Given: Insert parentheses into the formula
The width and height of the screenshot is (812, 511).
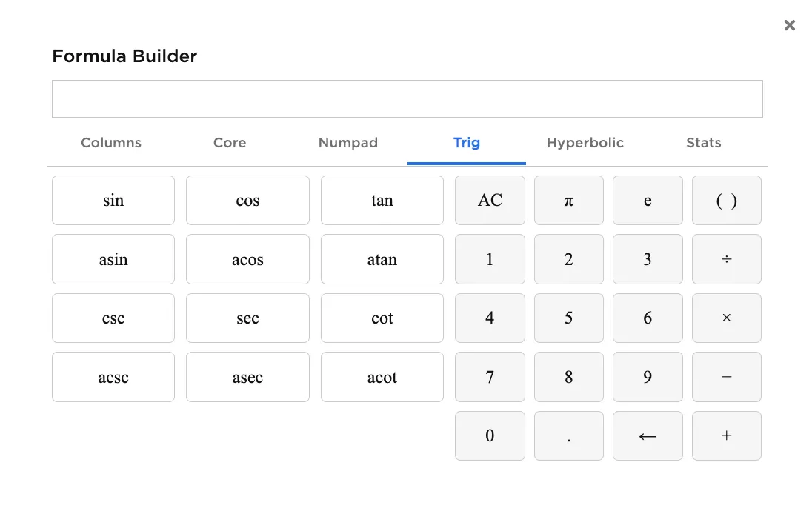Looking at the screenshot, I should pyautogui.click(x=726, y=201).
